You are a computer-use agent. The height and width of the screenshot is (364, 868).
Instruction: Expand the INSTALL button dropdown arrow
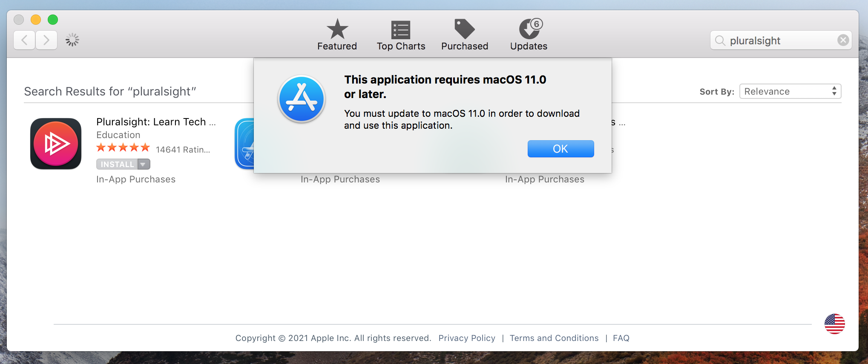coord(144,164)
